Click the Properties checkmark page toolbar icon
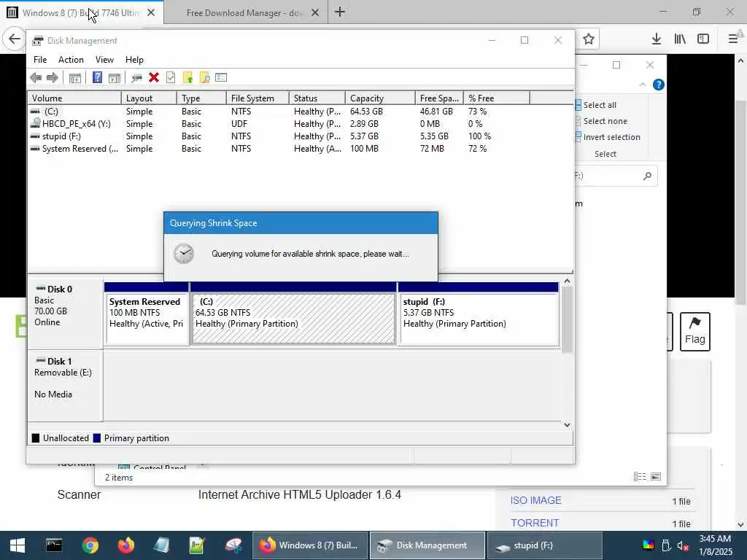Image resolution: width=747 pixels, height=560 pixels. [171, 77]
